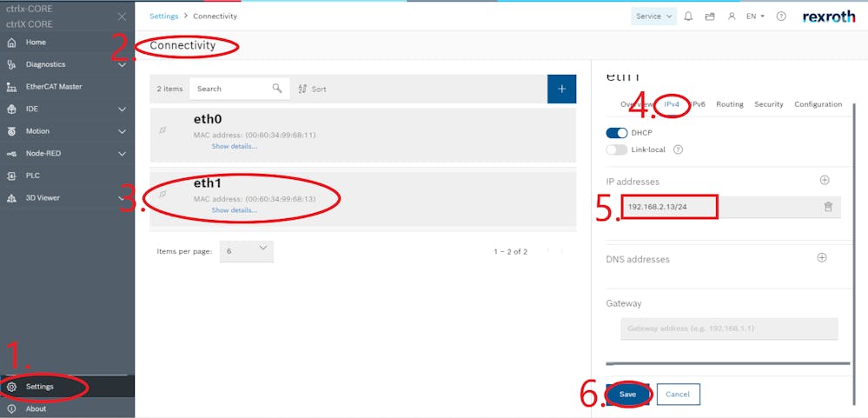Image resolution: width=868 pixels, height=418 pixels.
Task: Click the Cancel button
Action: pyautogui.click(x=678, y=395)
